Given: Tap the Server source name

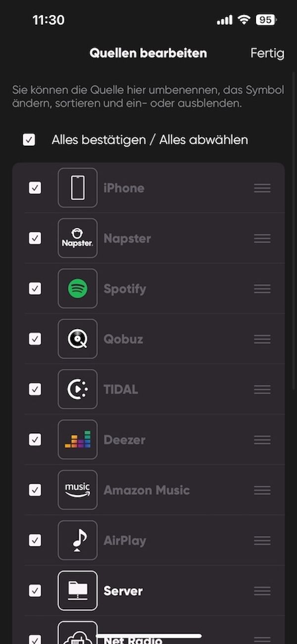Looking at the screenshot, I should pos(123,591).
